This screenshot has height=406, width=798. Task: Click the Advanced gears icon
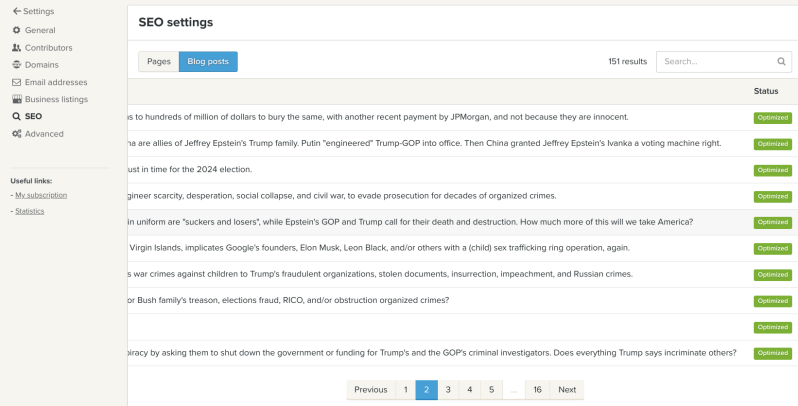(16, 133)
